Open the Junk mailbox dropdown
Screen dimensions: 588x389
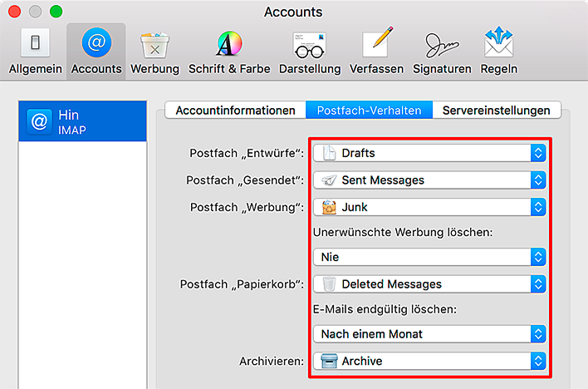(429, 207)
